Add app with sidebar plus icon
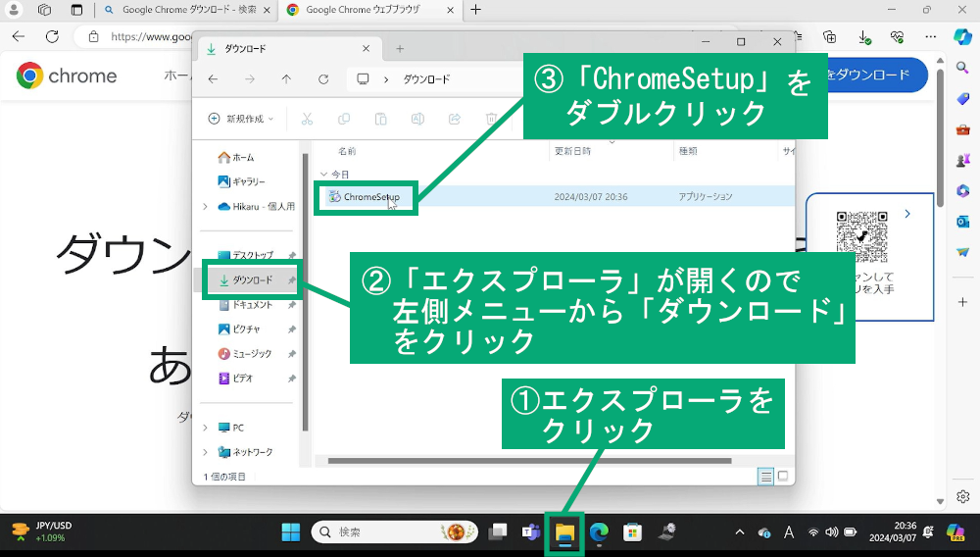This screenshot has height=557, width=980. [x=962, y=303]
